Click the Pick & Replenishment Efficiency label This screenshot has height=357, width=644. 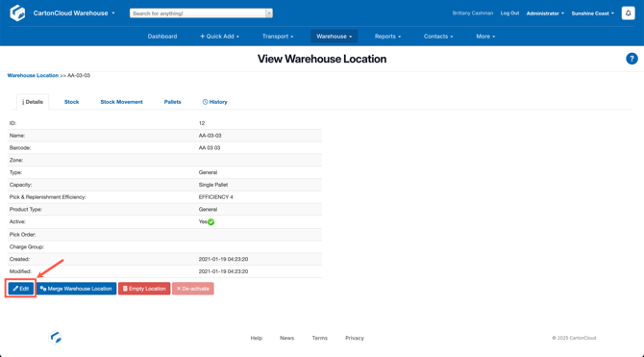(x=48, y=197)
